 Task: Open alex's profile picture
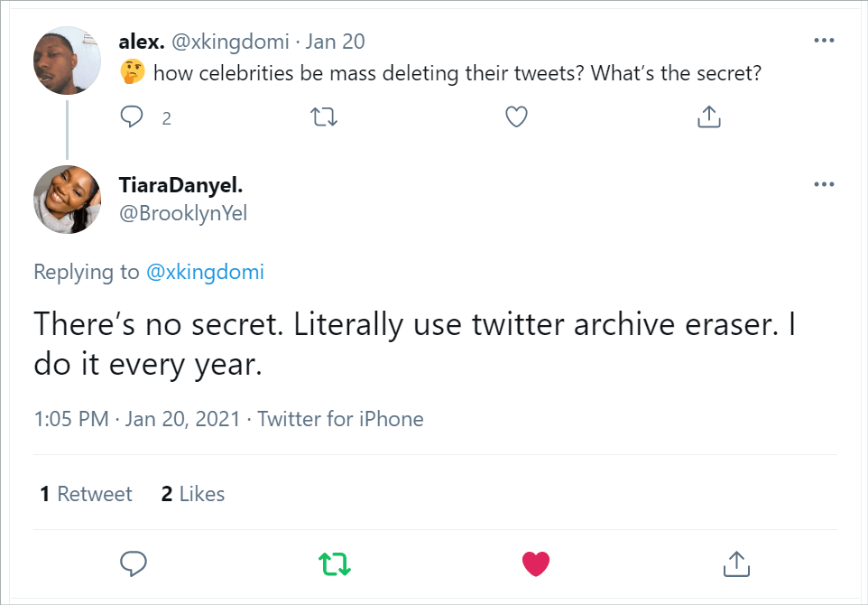pyautogui.click(x=67, y=60)
